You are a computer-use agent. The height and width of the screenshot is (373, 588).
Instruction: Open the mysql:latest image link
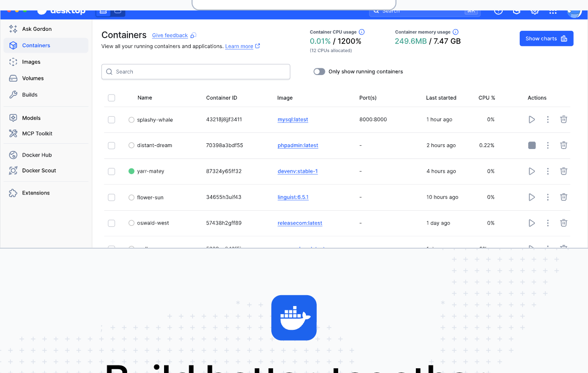pyautogui.click(x=293, y=120)
